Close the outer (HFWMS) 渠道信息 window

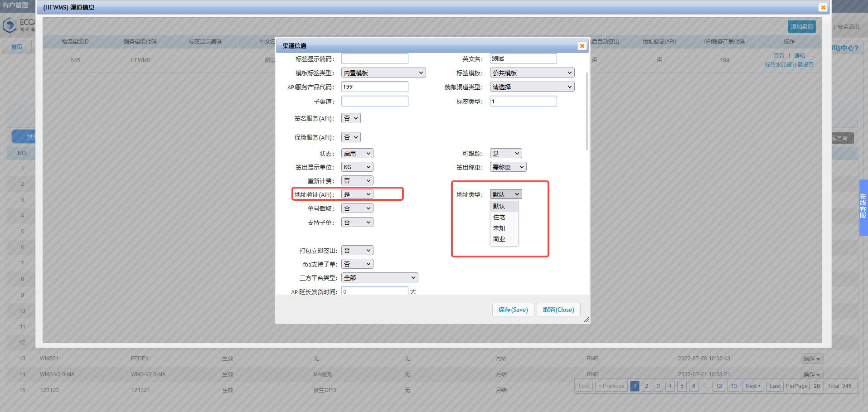tap(823, 7)
